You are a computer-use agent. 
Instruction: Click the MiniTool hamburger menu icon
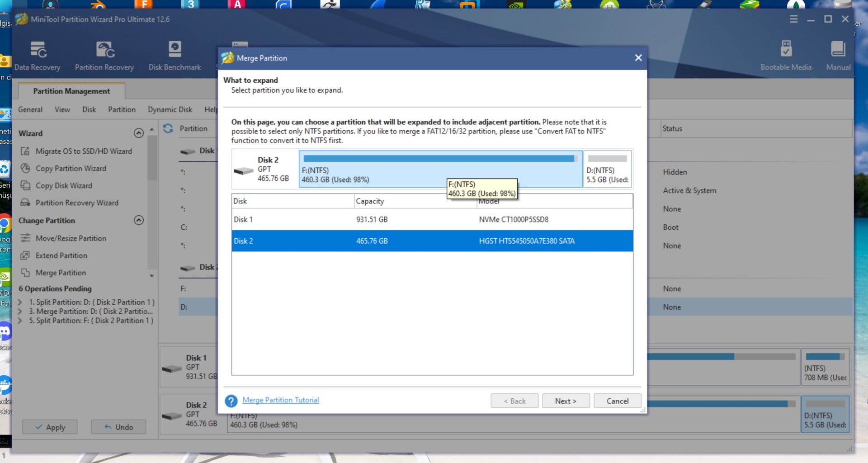click(794, 19)
